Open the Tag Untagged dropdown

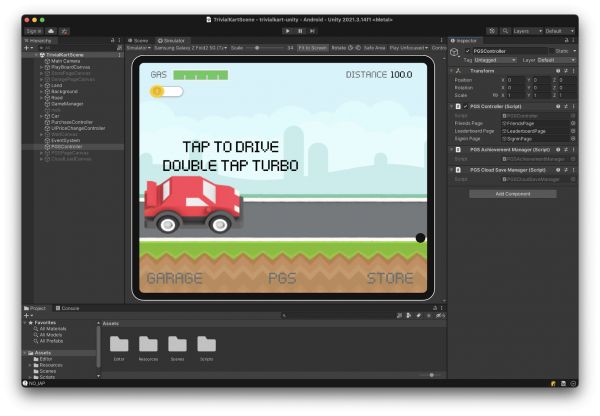(495, 60)
